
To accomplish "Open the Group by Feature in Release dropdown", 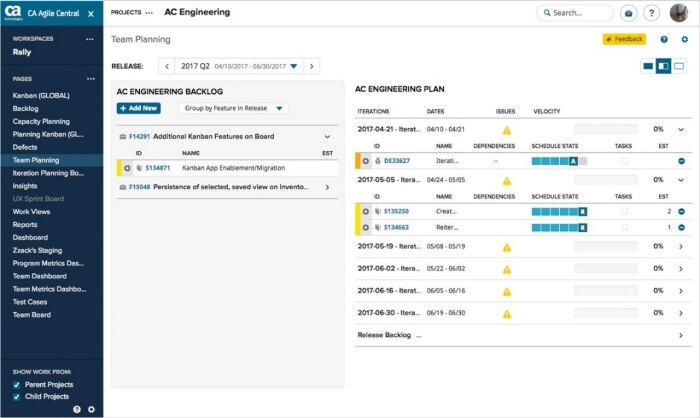I will (234, 108).
